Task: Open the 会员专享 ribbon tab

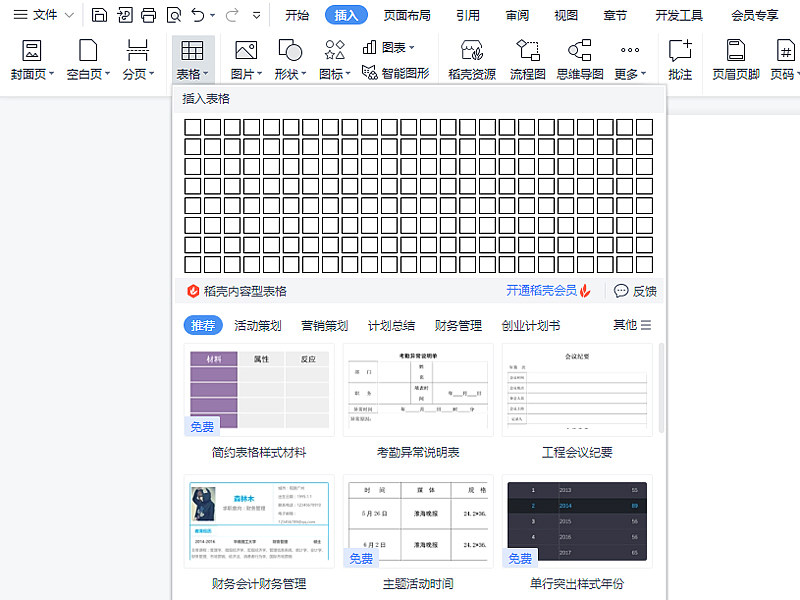Action: 755,15
